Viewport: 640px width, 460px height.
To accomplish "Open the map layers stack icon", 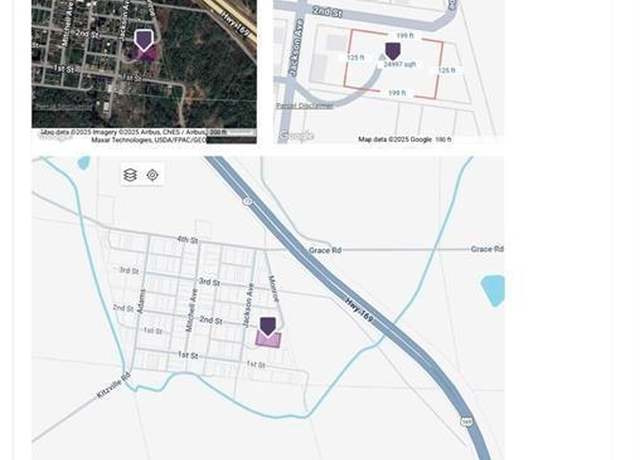I will tap(130, 175).
